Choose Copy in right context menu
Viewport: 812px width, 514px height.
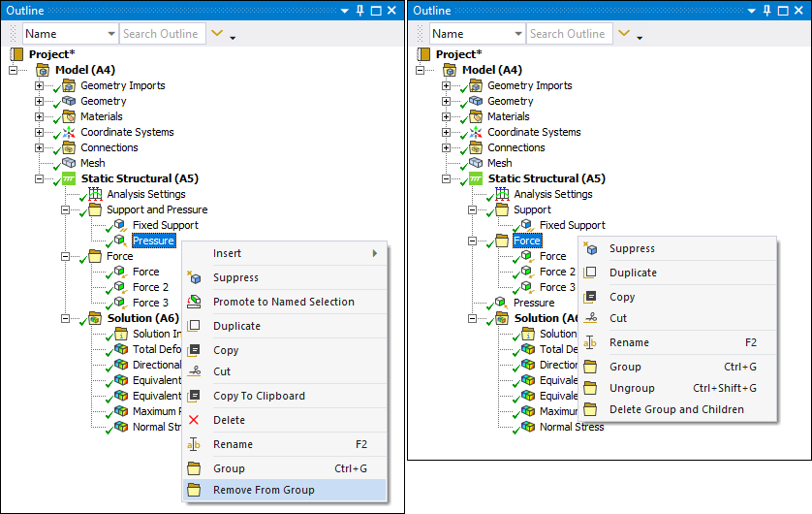pos(678,297)
